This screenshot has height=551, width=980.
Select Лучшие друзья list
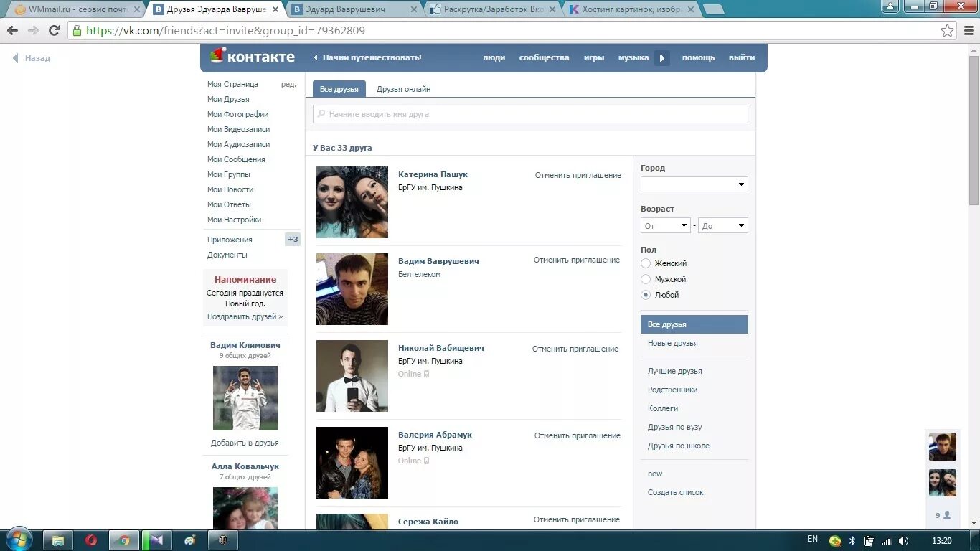click(674, 371)
